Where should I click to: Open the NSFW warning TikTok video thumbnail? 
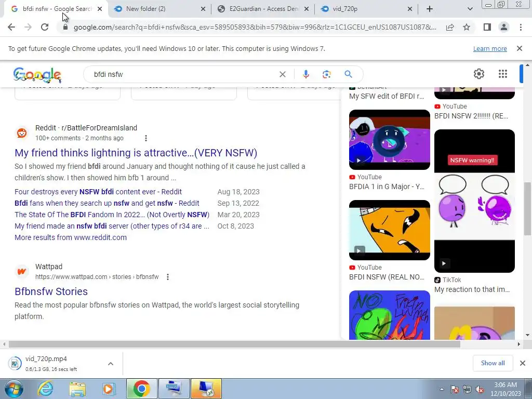point(474,201)
